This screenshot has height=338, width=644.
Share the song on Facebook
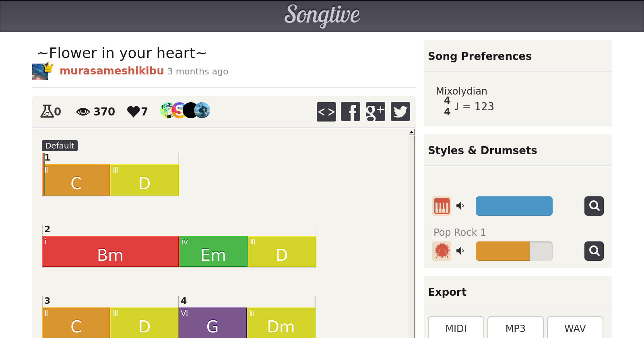pos(351,111)
